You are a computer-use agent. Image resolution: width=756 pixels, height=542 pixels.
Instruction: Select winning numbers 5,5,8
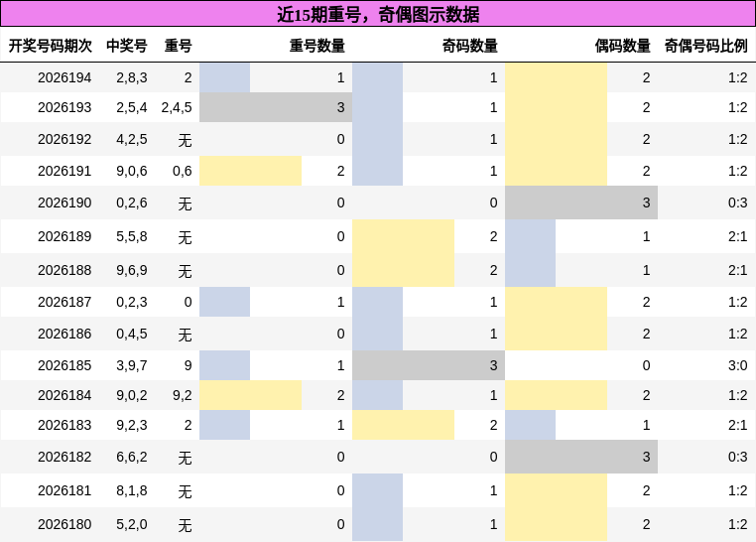pyautogui.click(x=132, y=236)
